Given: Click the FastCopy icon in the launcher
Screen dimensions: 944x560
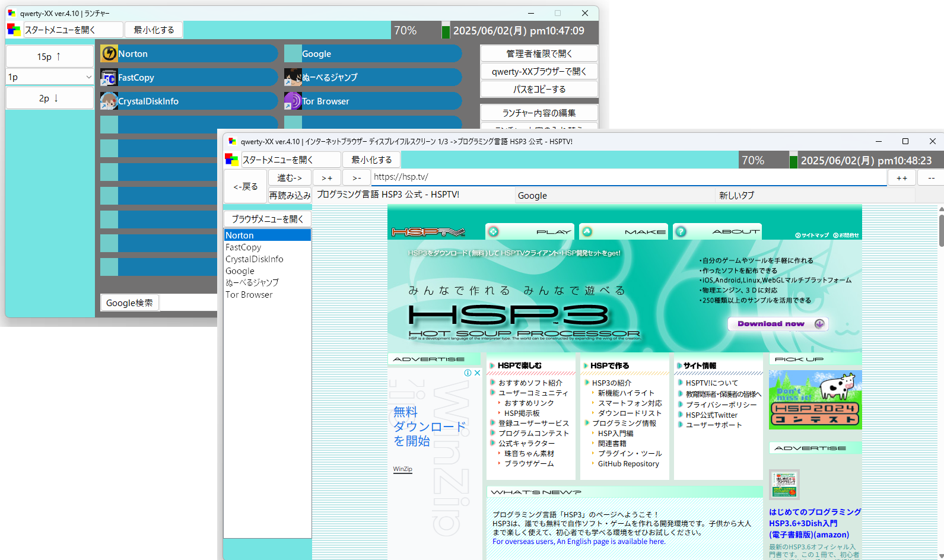Looking at the screenshot, I should (x=109, y=77).
